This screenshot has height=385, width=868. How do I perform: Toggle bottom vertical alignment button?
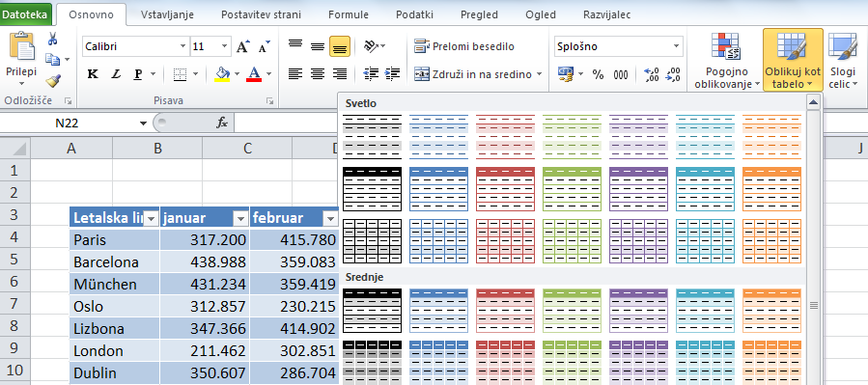click(339, 47)
